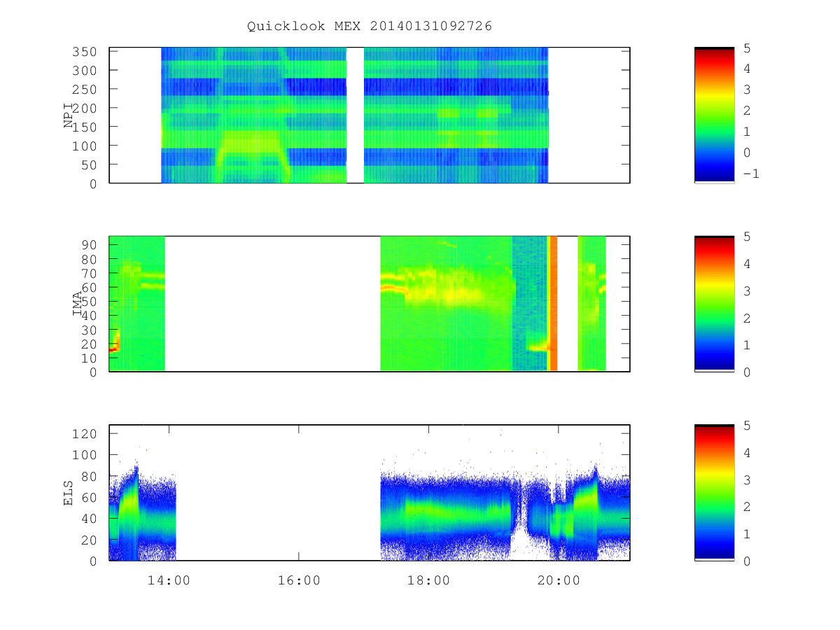
Task: Click the orange vertical stripe in IMA panel
Action: (552, 304)
